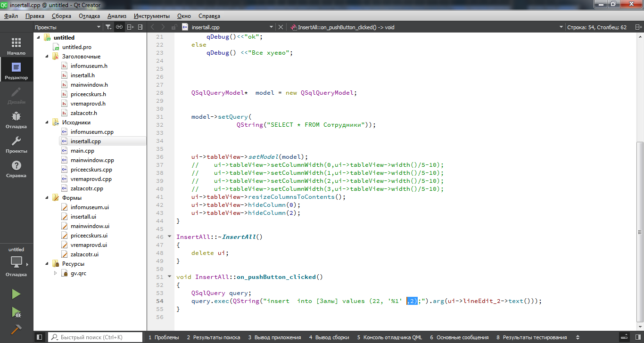Start debugging with the play-bug button

(x=16, y=312)
